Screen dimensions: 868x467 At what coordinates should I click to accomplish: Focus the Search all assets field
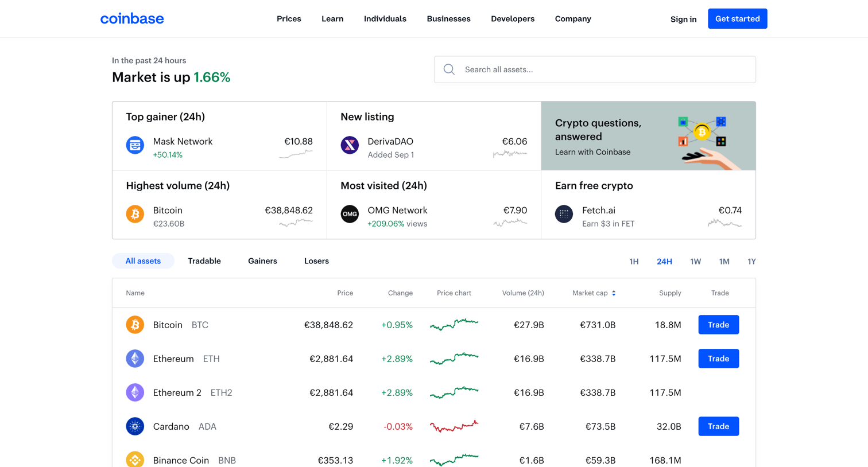(x=595, y=69)
